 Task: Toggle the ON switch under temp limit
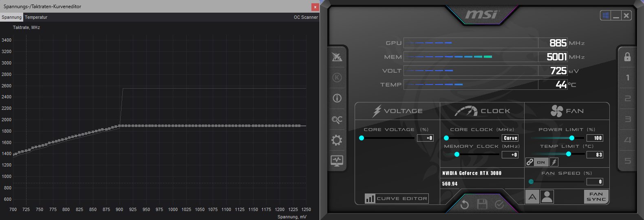pos(541,162)
